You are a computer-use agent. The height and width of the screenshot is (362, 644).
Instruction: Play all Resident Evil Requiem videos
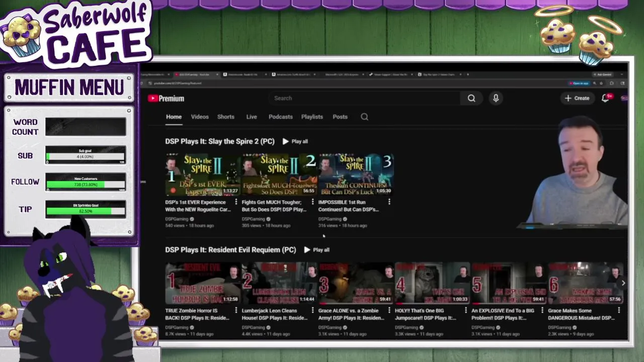click(317, 250)
